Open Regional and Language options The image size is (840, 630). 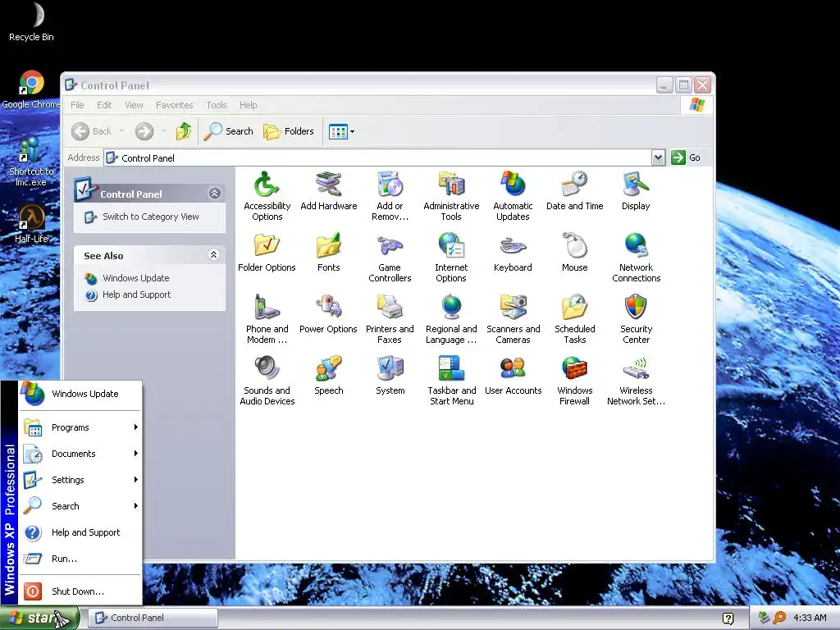point(451,320)
